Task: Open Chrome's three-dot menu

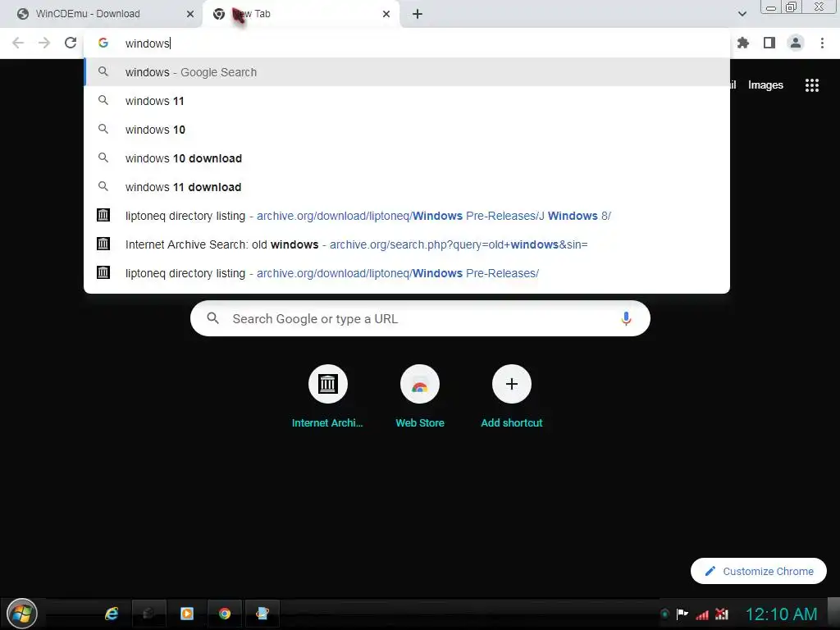Action: click(822, 43)
